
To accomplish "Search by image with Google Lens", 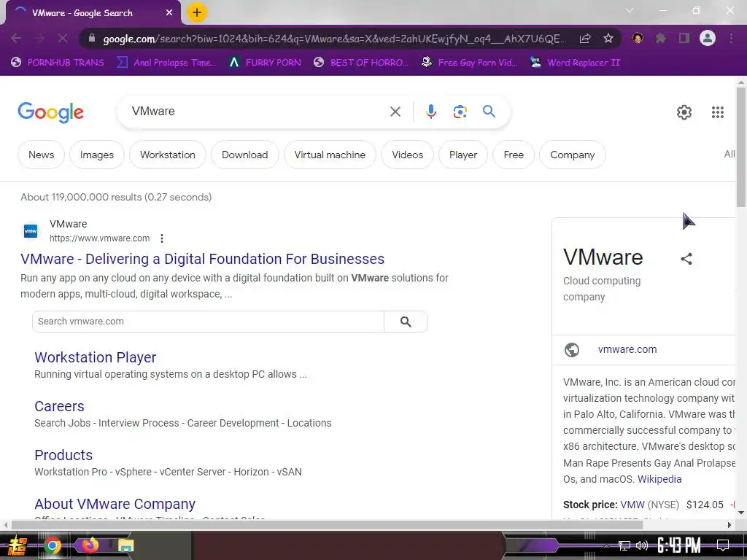I will click(460, 112).
